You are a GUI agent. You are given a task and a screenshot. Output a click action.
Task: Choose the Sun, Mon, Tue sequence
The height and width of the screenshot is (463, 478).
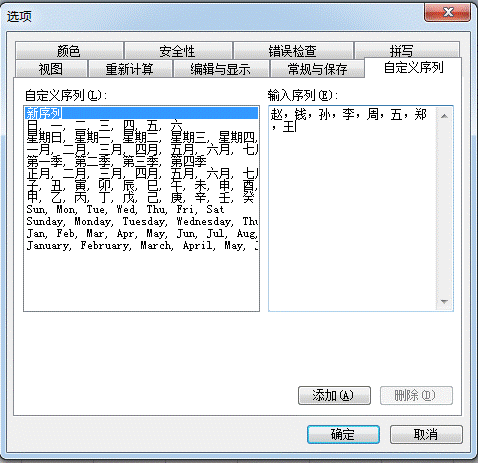pyautogui.click(x=142, y=209)
